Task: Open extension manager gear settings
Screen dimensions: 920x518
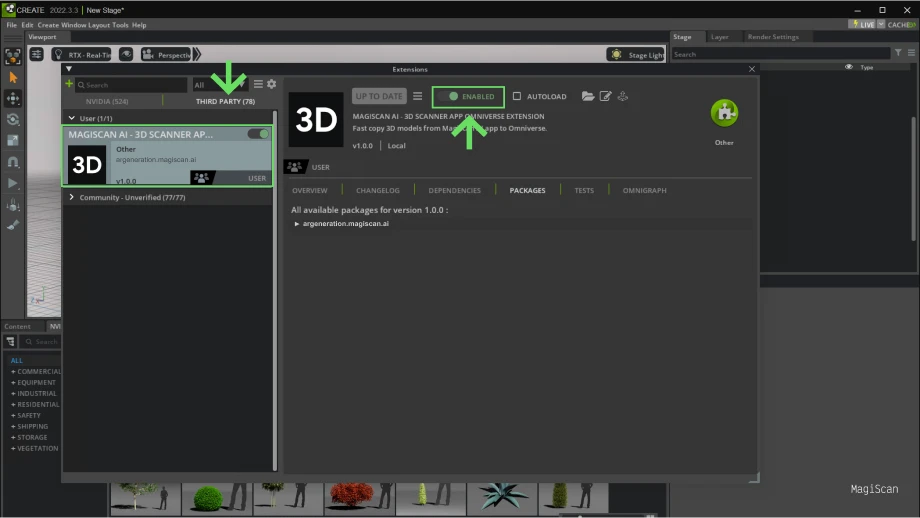Action: click(x=271, y=84)
